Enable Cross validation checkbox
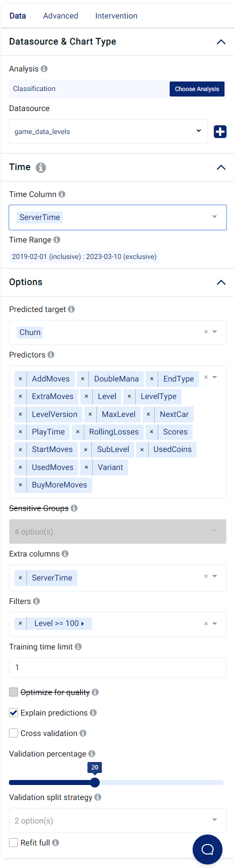 (x=13, y=733)
